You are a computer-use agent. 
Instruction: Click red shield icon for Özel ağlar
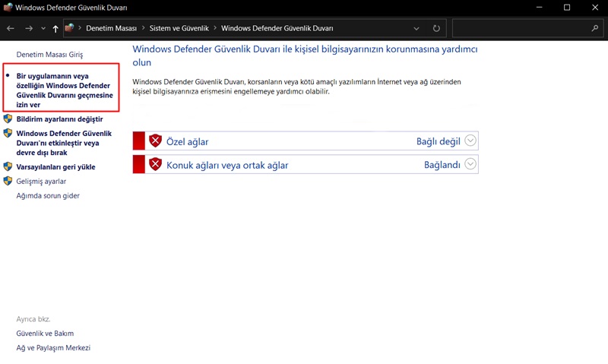(155, 141)
